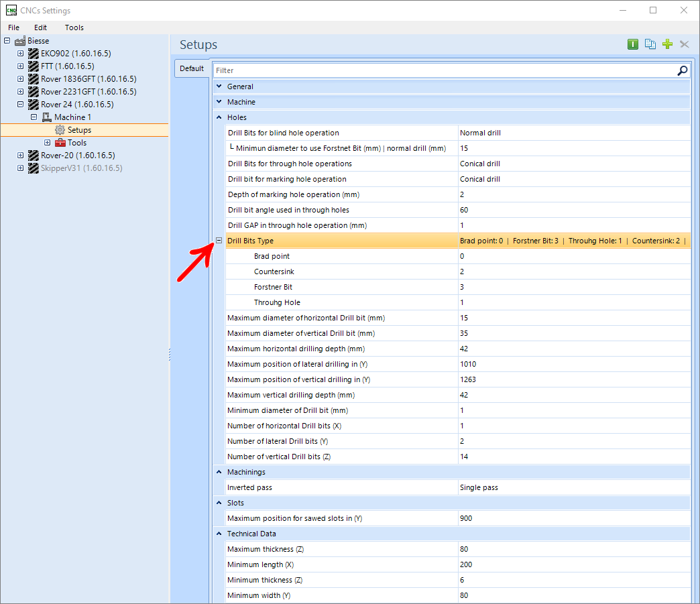
Task: Click the panel splitter handle dots
Action: pyautogui.click(x=170, y=354)
